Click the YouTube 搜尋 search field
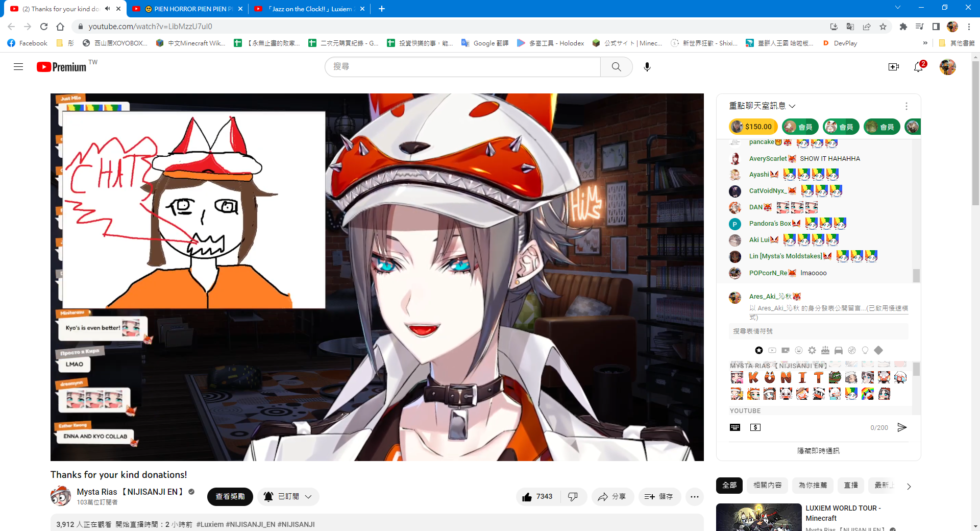 tap(462, 67)
